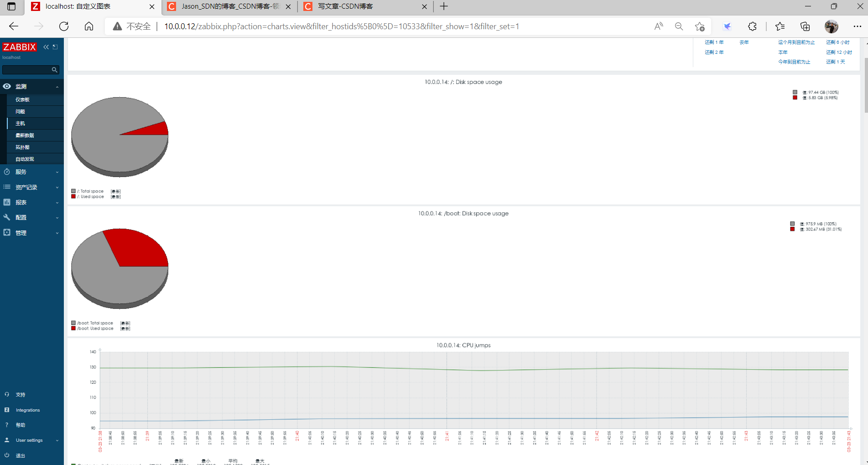Image resolution: width=868 pixels, height=465 pixels.
Task: Click the ZABBIX logo
Action: coord(20,47)
